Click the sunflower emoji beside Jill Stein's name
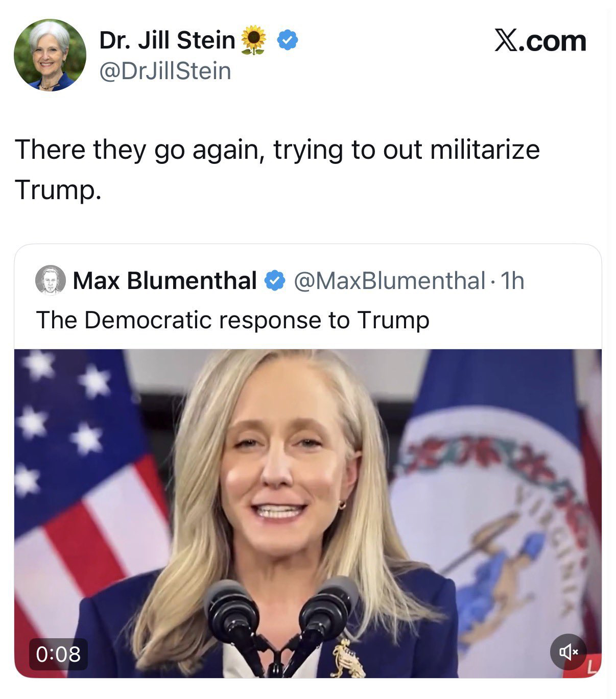 [253, 40]
